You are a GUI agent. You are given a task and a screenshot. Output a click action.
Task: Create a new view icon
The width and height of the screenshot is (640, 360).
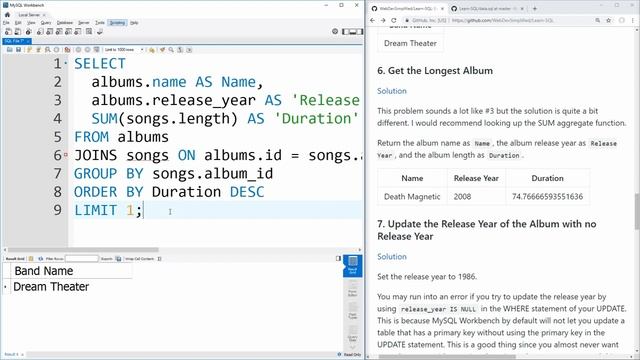(x=59, y=32)
